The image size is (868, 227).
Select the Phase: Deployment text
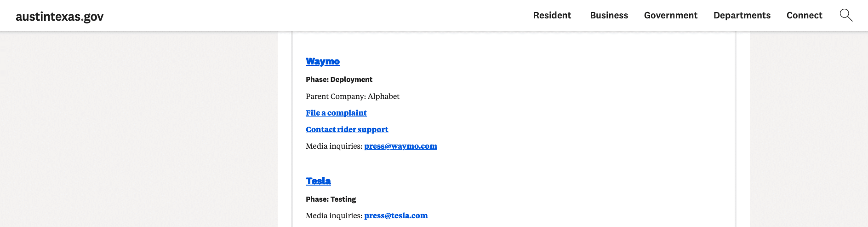(339, 80)
